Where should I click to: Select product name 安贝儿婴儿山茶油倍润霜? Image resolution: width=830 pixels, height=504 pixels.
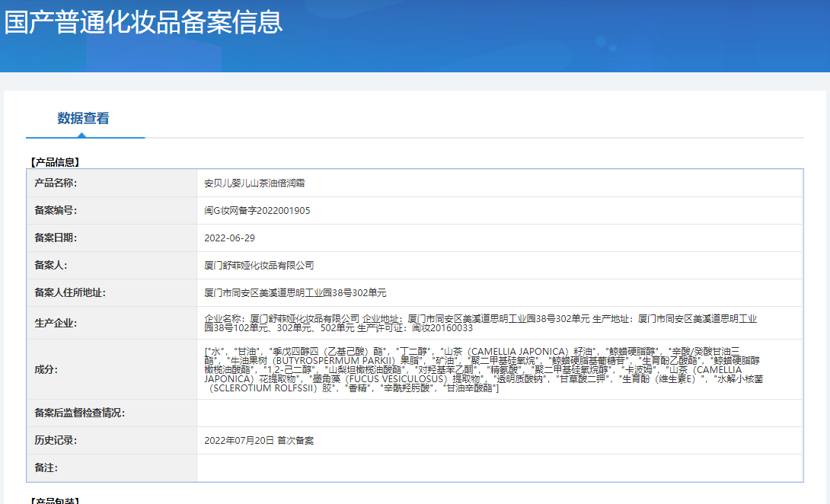coord(254,183)
